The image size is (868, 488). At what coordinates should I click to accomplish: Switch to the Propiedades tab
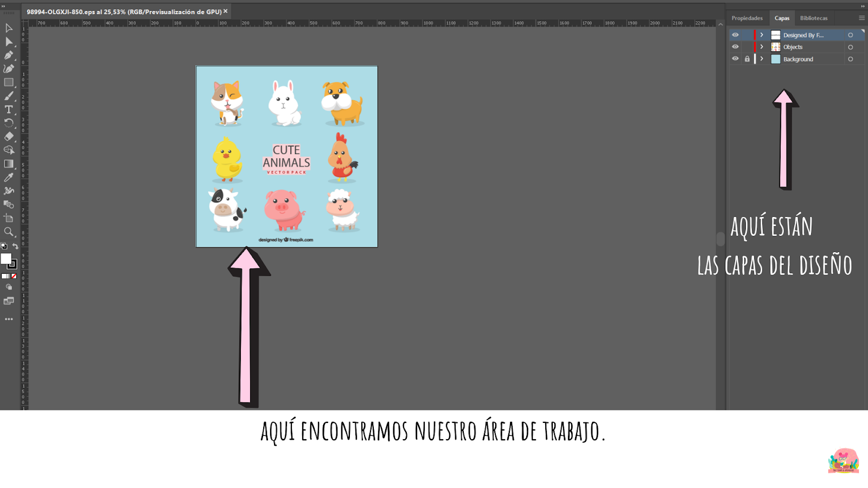click(x=747, y=17)
